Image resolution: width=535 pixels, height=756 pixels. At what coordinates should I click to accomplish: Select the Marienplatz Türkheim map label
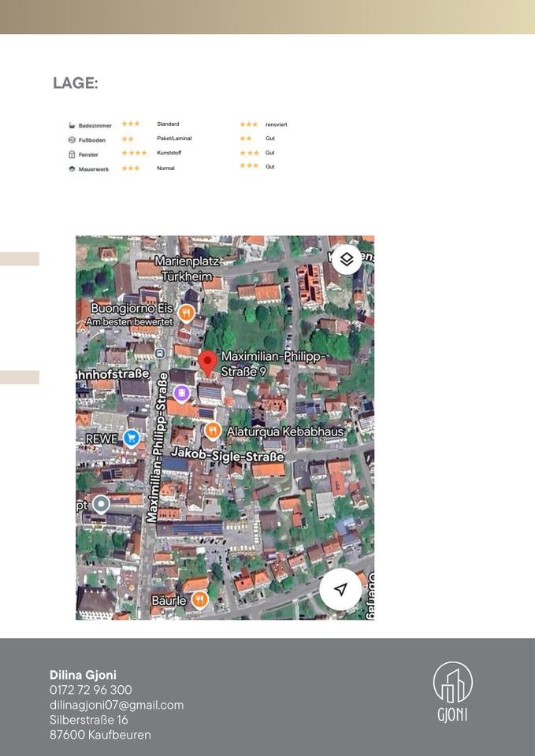187,268
